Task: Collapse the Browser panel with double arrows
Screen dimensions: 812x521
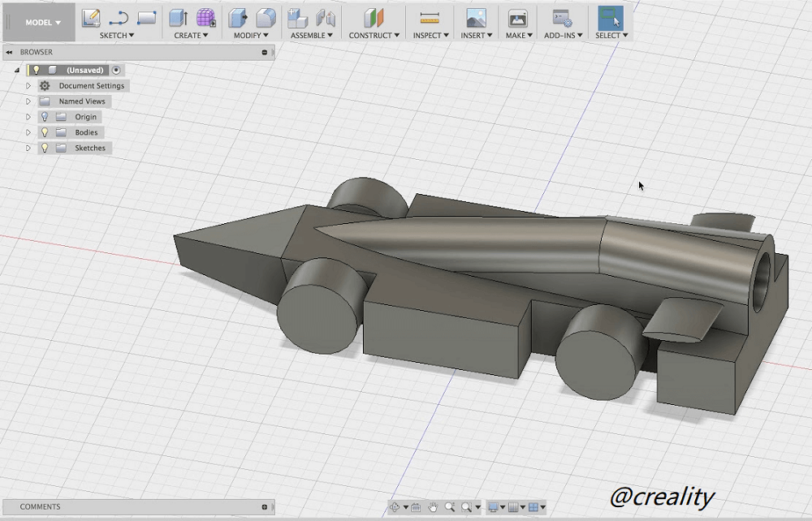Action: point(9,52)
